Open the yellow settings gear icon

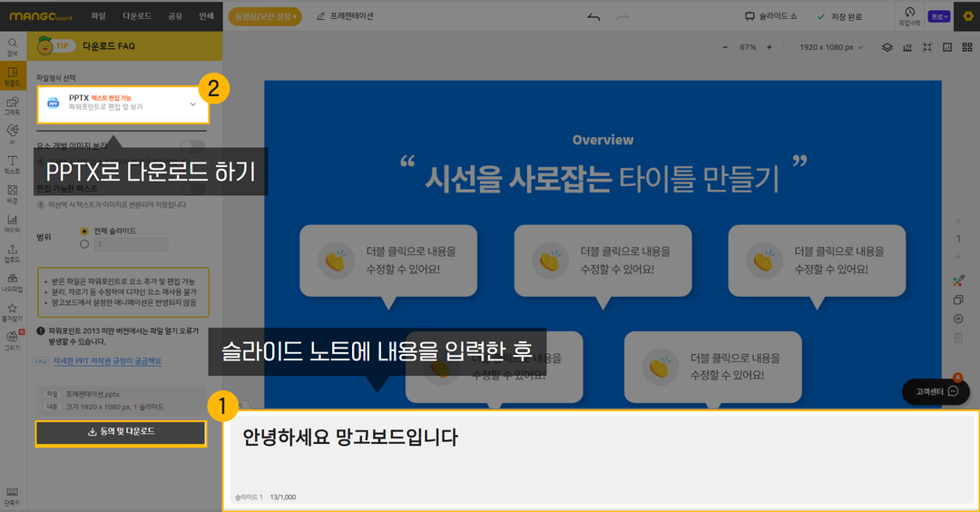click(x=968, y=16)
